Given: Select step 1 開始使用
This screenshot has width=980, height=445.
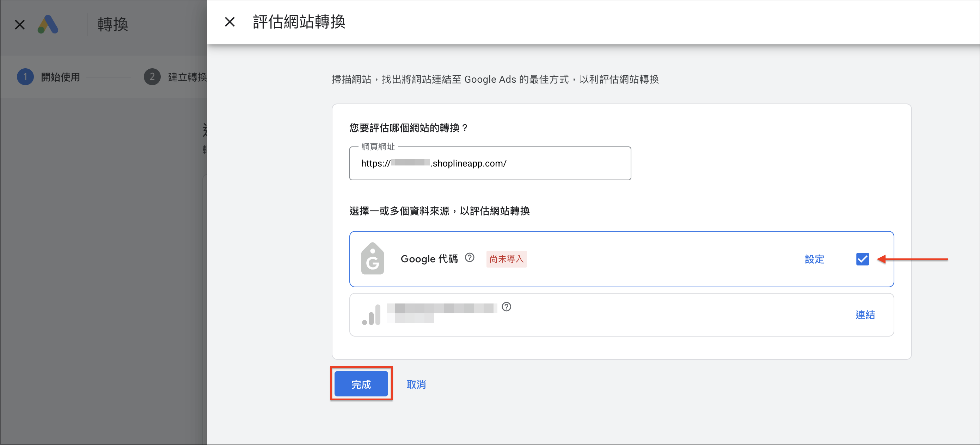Looking at the screenshot, I should click(x=49, y=77).
